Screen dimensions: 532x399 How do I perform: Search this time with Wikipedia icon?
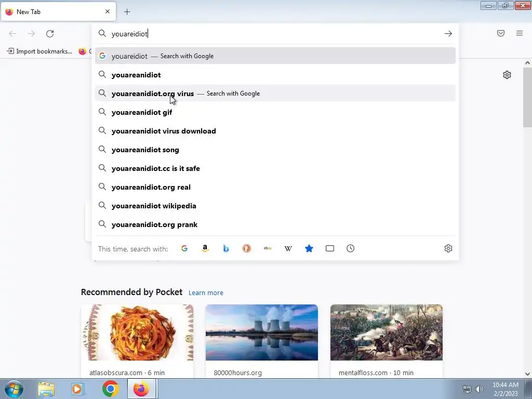[x=288, y=248]
